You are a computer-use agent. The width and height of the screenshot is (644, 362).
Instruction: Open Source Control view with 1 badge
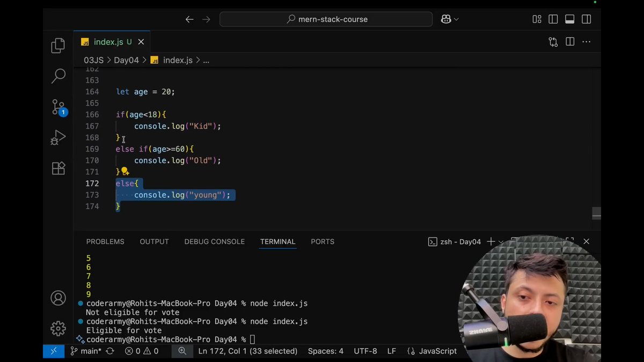pos(58,107)
